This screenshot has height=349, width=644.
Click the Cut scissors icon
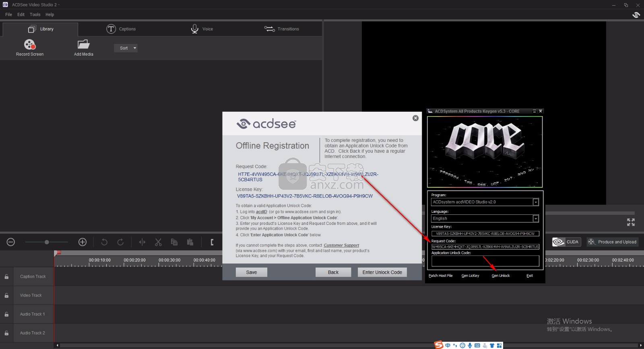[158, 242]
